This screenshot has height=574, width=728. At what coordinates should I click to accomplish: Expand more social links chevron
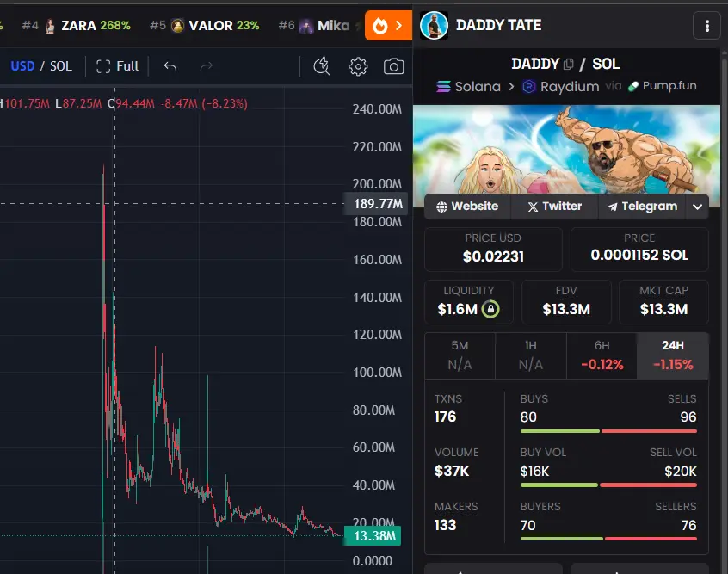(697, 207)
